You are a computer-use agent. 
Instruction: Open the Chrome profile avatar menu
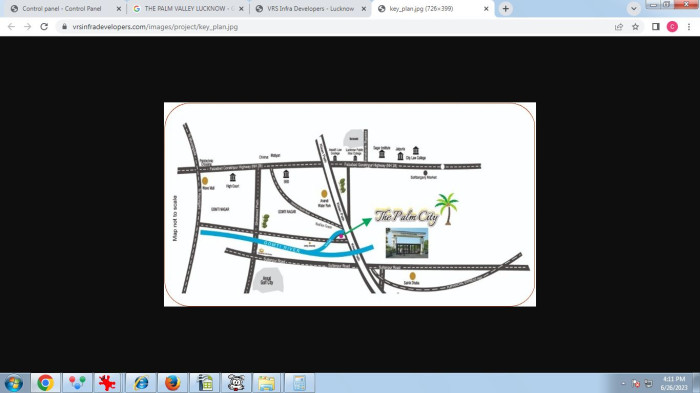pyautogui.click(x=672, y=27)
